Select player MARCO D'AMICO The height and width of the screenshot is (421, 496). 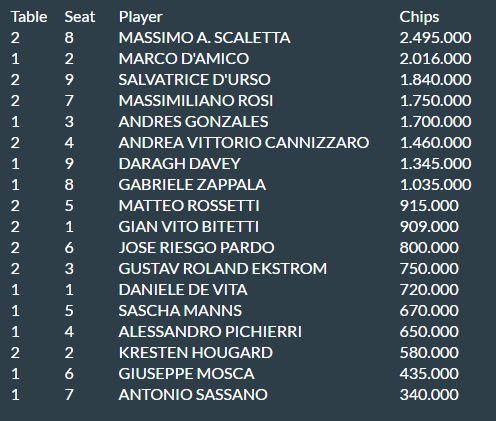[x=184, y=59]
